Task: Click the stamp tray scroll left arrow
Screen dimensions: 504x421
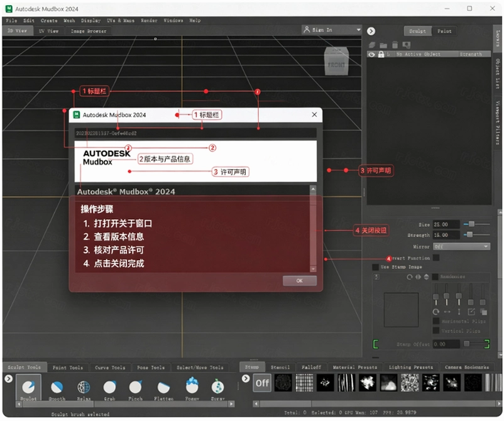Action: pos(256,404)
